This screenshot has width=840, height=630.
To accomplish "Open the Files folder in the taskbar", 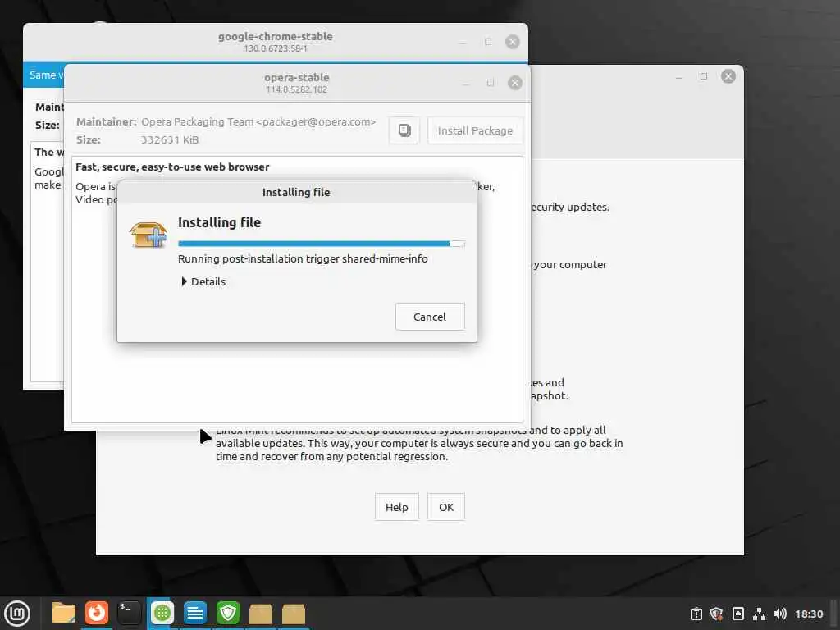I will [x=63, y=614].
